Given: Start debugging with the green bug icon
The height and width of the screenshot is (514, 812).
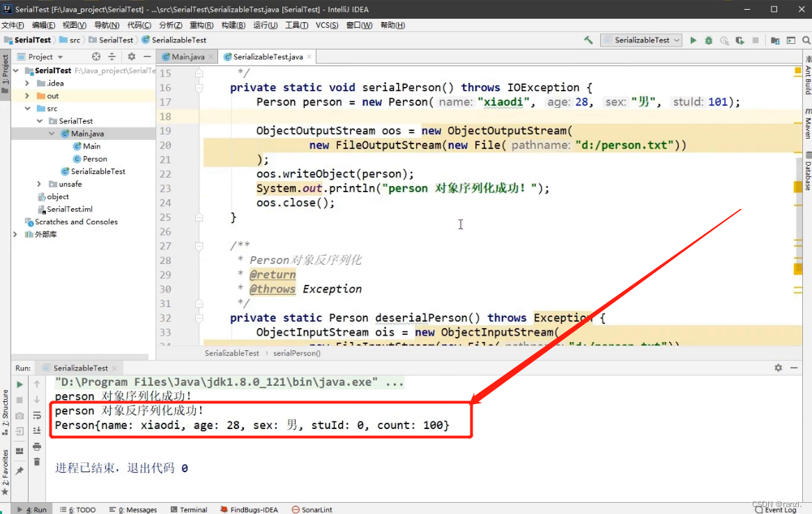Looking at the screenshot, I should point(708,40).
